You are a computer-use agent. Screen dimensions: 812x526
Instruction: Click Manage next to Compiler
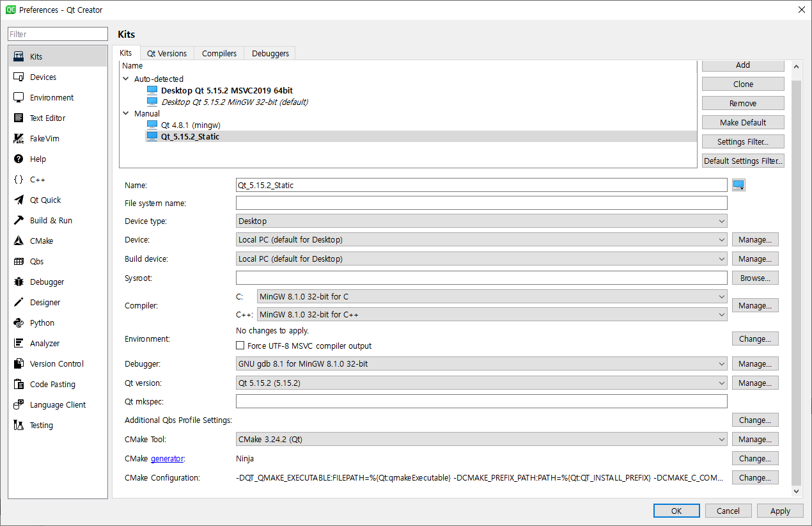click(755, 306)
